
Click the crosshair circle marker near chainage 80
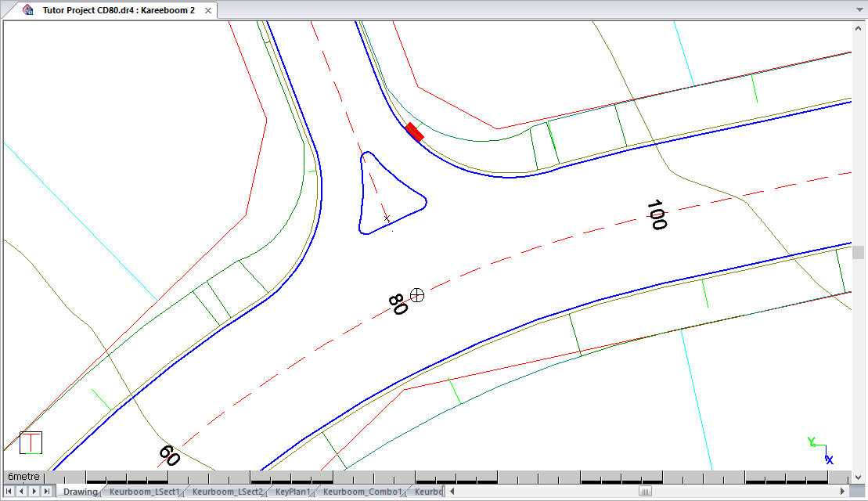point(417,294)
